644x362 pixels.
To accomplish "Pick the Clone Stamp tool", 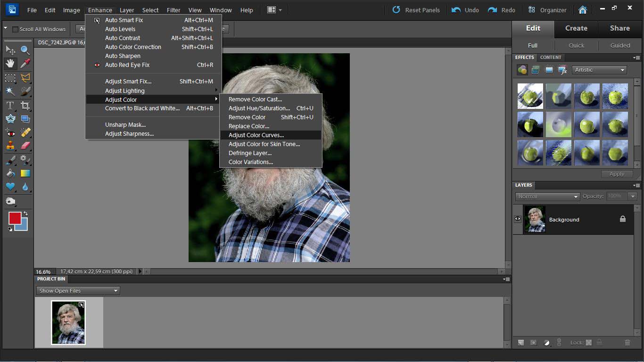I will [10, 146].
